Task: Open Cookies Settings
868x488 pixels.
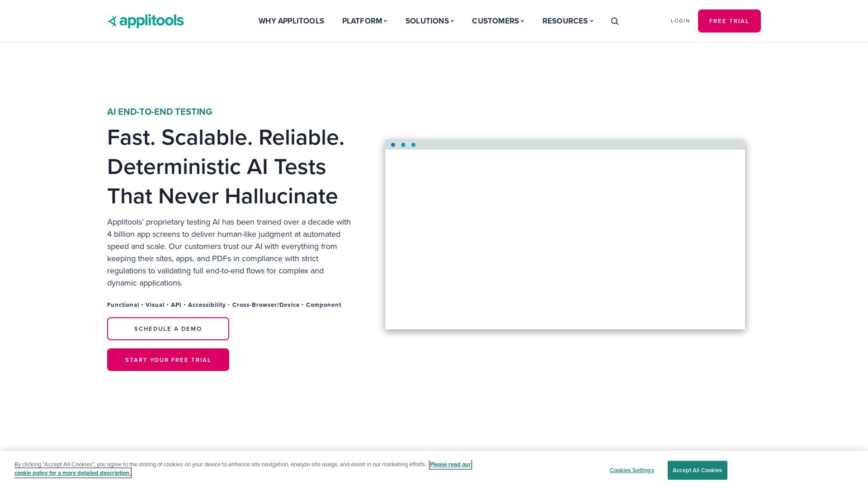Action: 632,470
